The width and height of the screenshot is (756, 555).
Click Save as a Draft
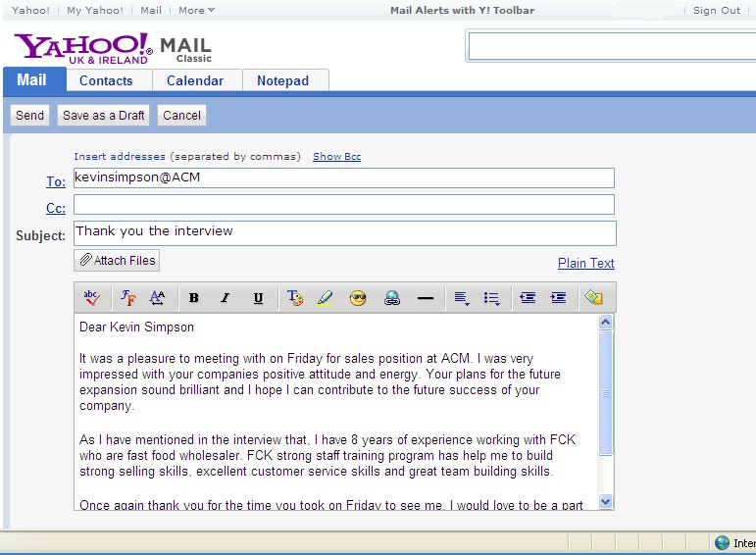tap(104, 116)
